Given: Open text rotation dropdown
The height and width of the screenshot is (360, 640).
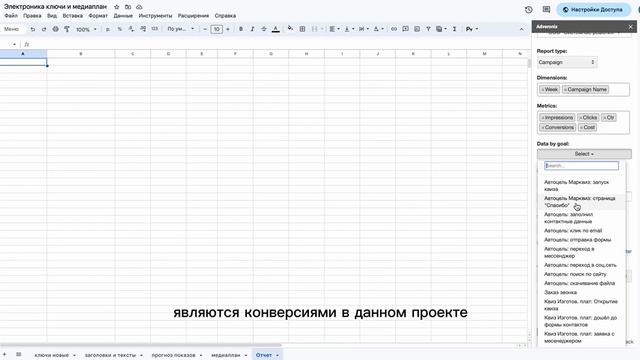Looking at the screenshot, I should tap(378, 29).
